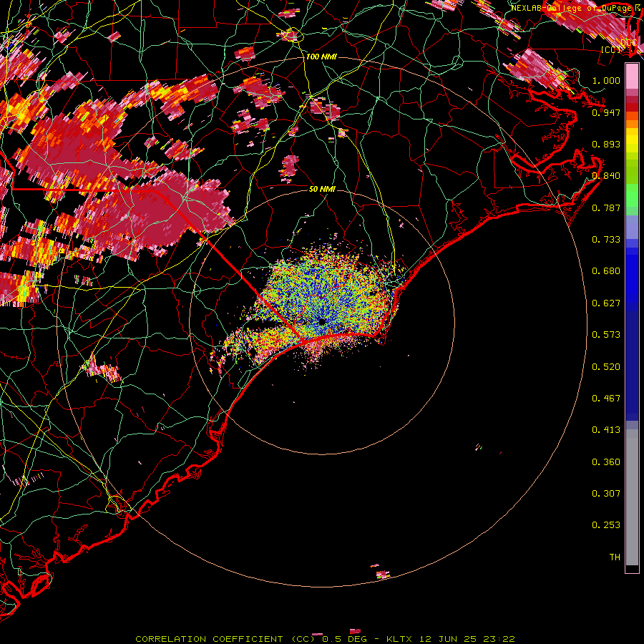
Task: Select the 0.627 value on the color scale
Action: pos(606,303)
